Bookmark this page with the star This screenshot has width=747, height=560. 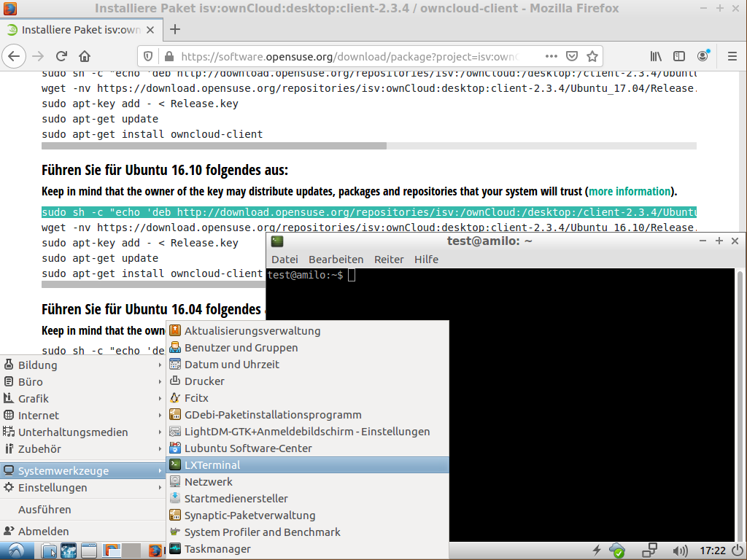tap(592, 56)
